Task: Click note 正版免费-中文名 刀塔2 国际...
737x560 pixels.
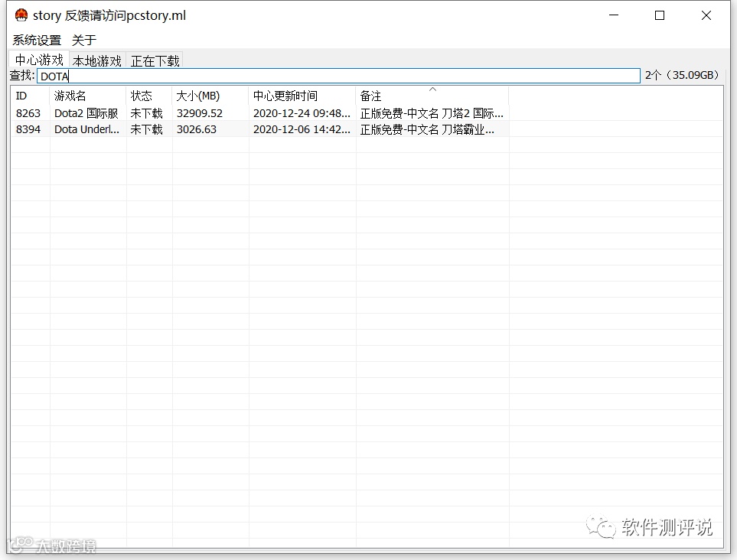Action: (x=432, y=113)
